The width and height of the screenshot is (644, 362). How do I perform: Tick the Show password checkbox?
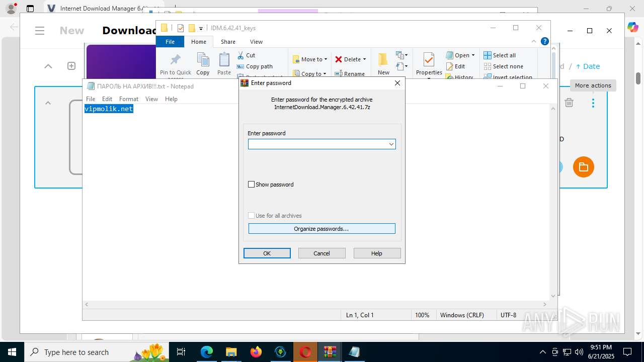252,185
